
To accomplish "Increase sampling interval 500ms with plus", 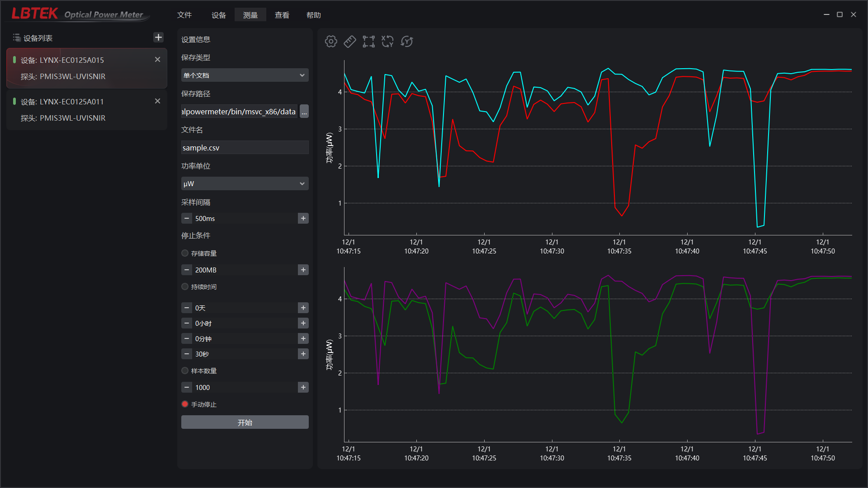I will [x=303, y=219].
